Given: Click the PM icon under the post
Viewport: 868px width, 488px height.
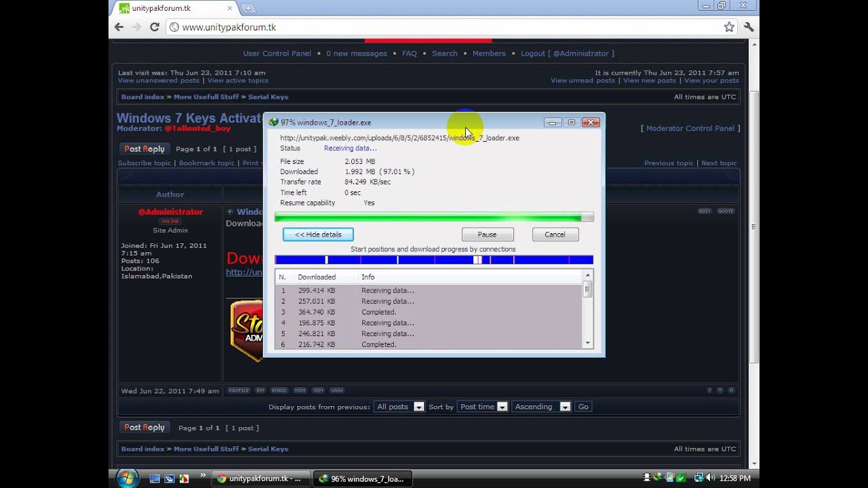Looking at the screenshot, I should click(260, 390).
